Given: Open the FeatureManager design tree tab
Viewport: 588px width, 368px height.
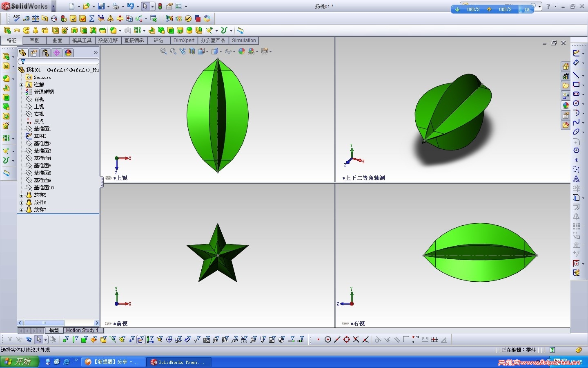Looking at the screenshot, I should [22, 53].
